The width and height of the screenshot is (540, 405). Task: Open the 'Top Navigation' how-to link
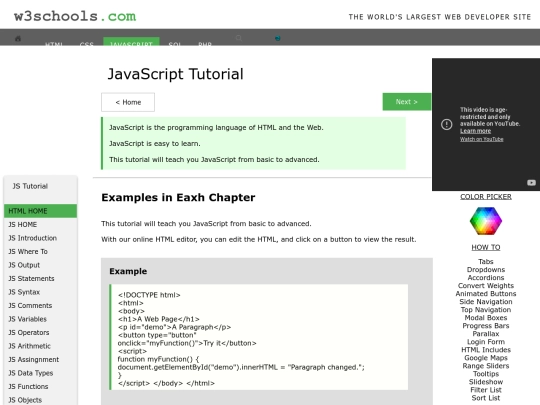coord(486,310)
